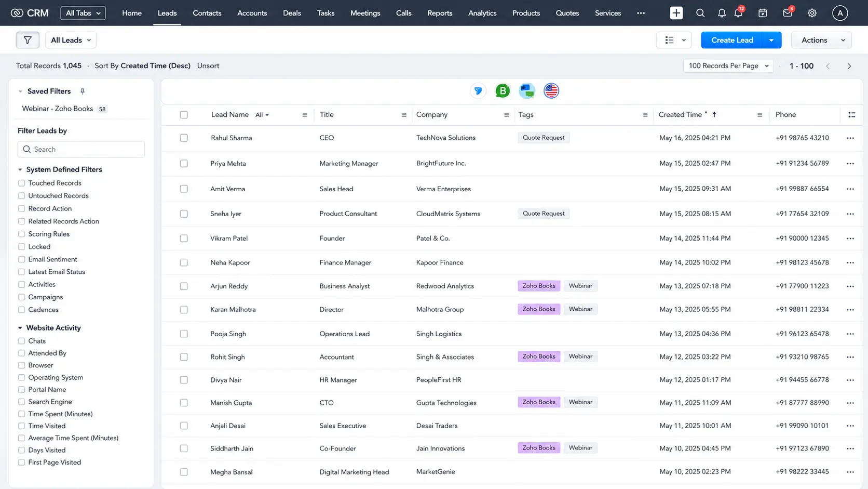The width and height of the screenshot is (868, 489).
Task: Check the Email Sentiment filter
Action: point(21,259)
